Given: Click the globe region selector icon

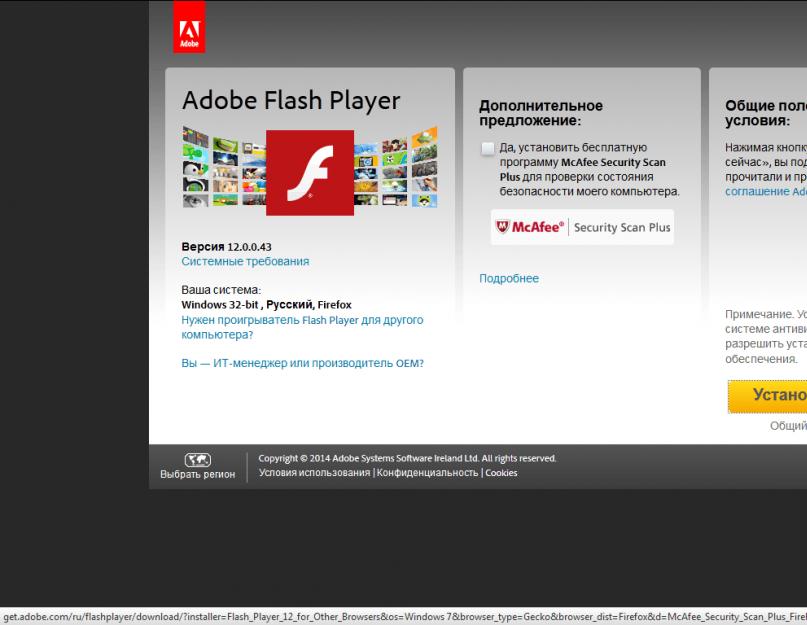Looking at the screenshot, I should click(x=198, y=459).
